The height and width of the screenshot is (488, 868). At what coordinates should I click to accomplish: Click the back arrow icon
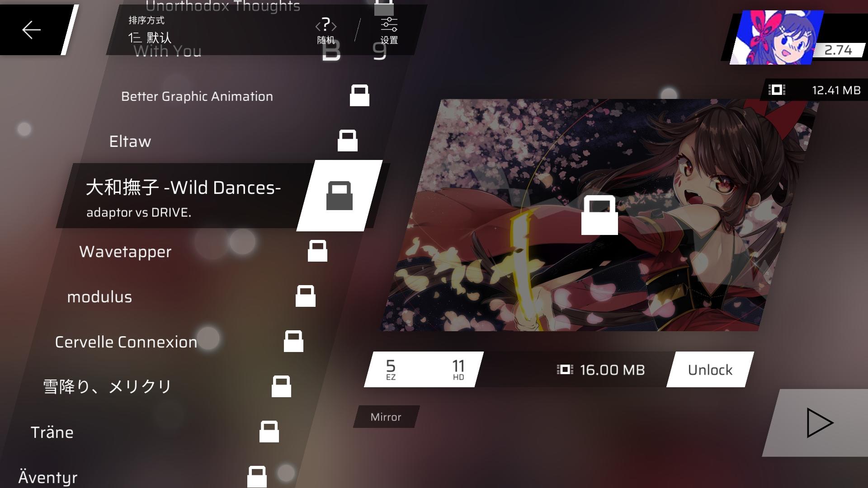[31, 30]
